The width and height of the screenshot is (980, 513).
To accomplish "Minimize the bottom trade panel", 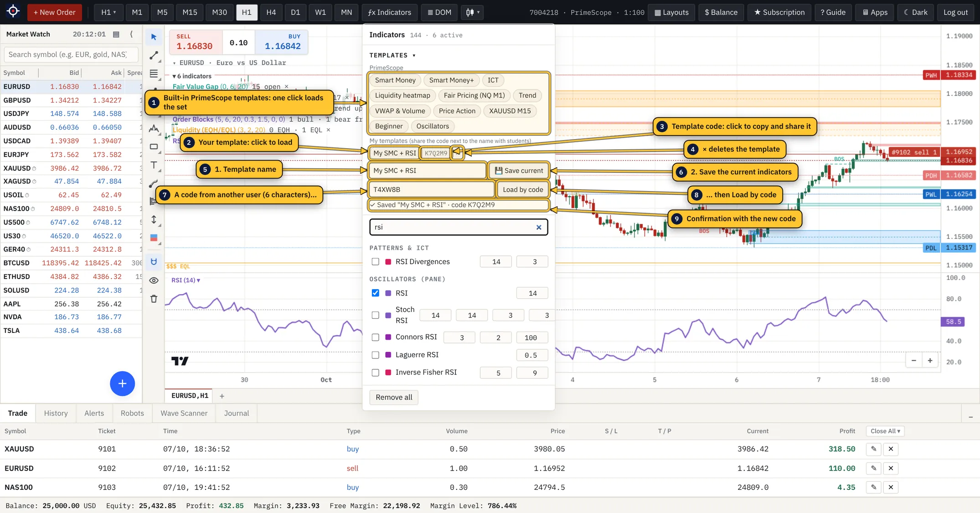I will [x=970, y=417].
